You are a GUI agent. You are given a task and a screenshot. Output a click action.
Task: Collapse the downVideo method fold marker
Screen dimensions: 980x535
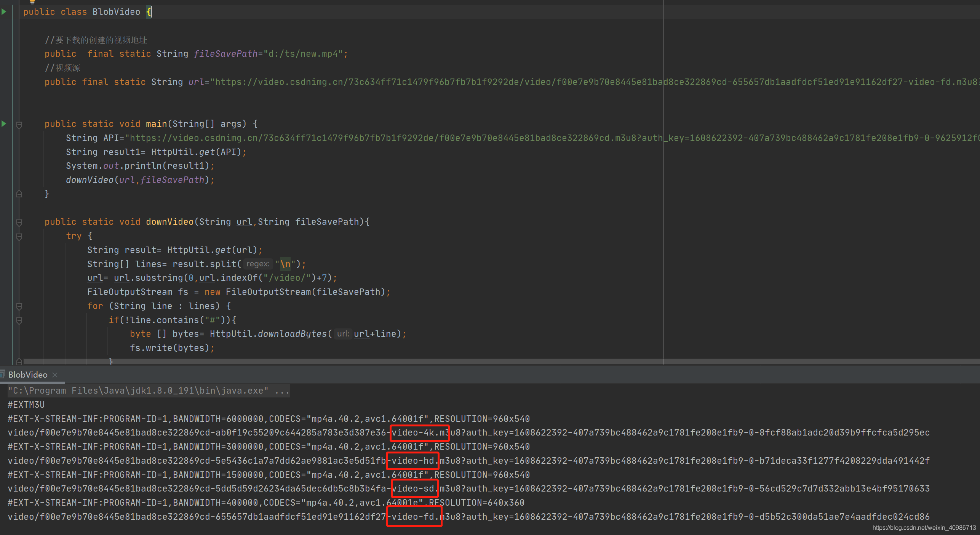coord(19,222)
